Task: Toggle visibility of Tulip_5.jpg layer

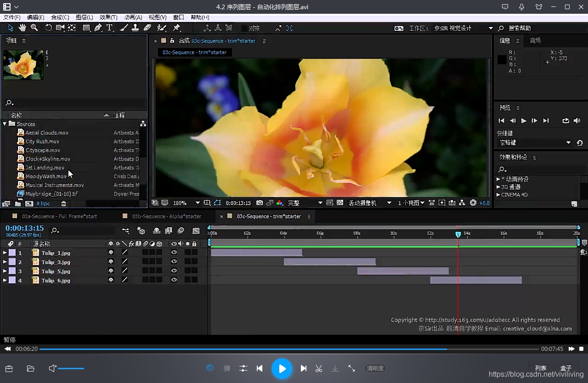Action: coord(174,271)
